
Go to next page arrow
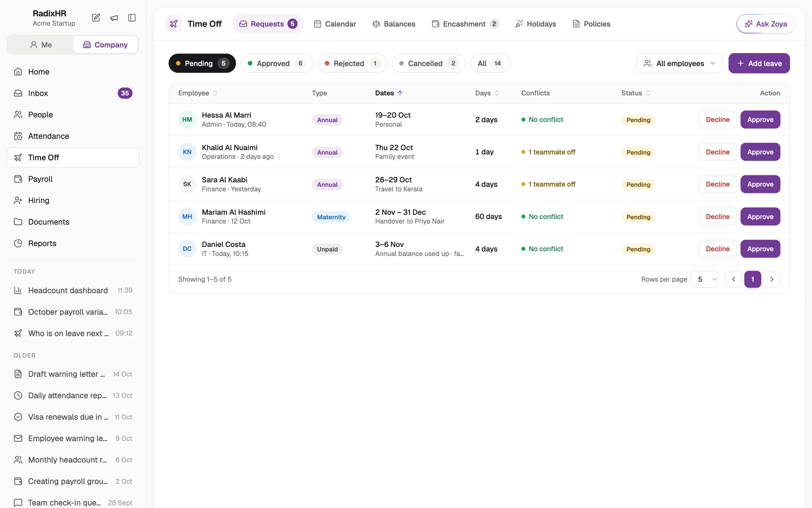click(x=772, y=279)
